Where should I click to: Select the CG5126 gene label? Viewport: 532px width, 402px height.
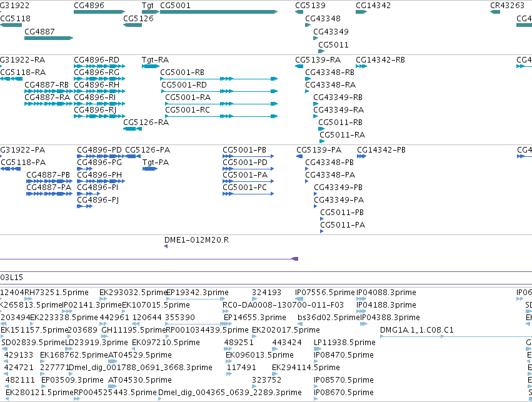point(138,18)
